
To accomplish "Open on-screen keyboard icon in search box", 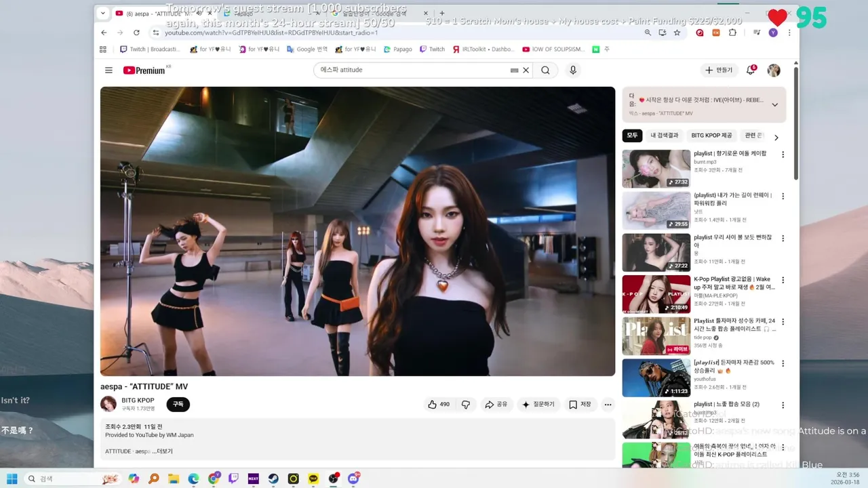I will [514, 70].
